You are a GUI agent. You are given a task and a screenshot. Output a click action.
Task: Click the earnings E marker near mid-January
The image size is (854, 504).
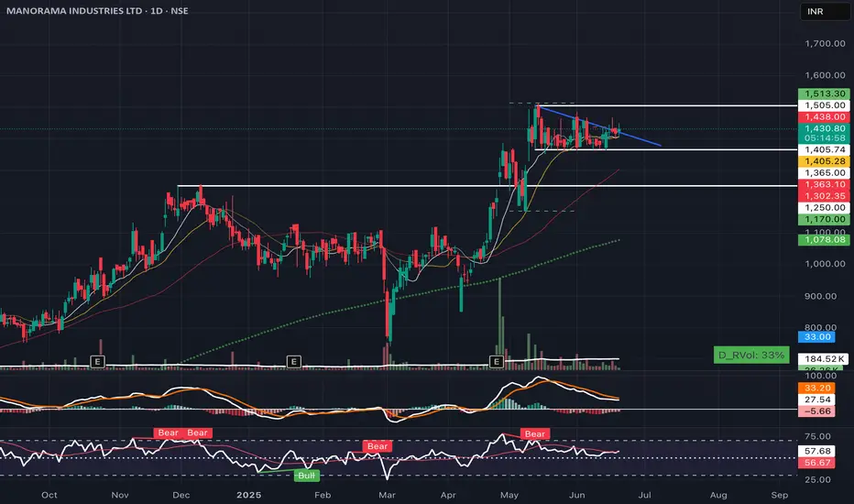293,361
